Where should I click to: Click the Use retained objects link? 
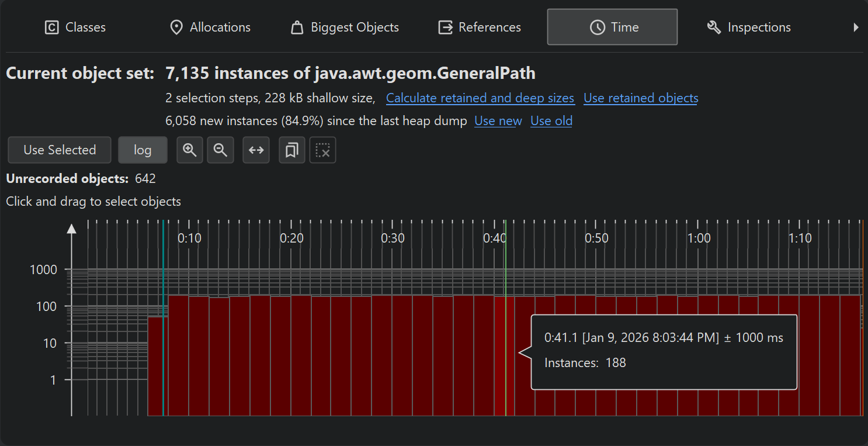641,98
